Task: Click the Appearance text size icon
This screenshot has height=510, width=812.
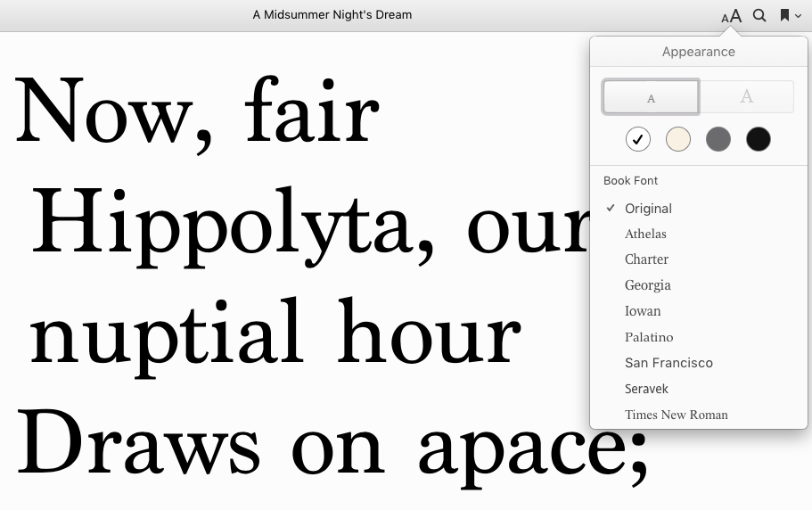Action: point(731,16)
